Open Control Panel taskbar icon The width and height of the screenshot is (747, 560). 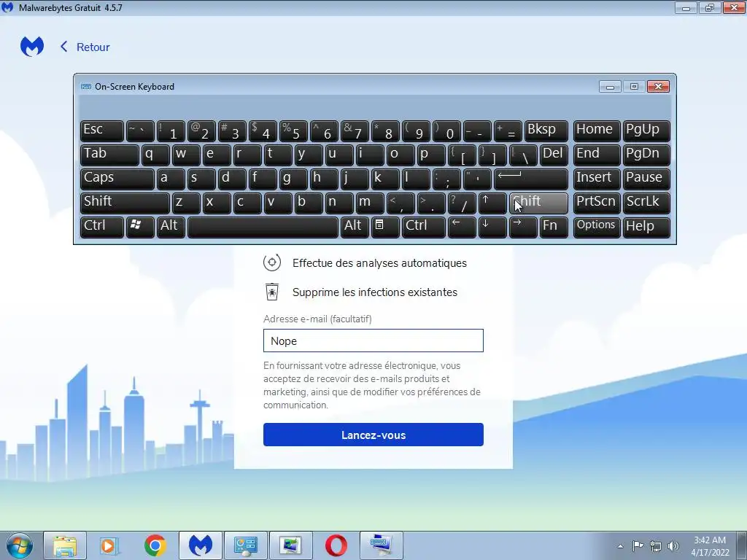pyautogui.click(x=245, y=545)
